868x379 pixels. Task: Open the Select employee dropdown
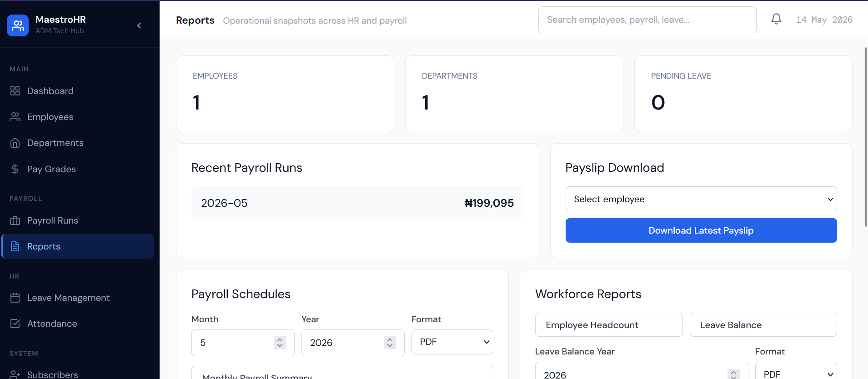701,199
